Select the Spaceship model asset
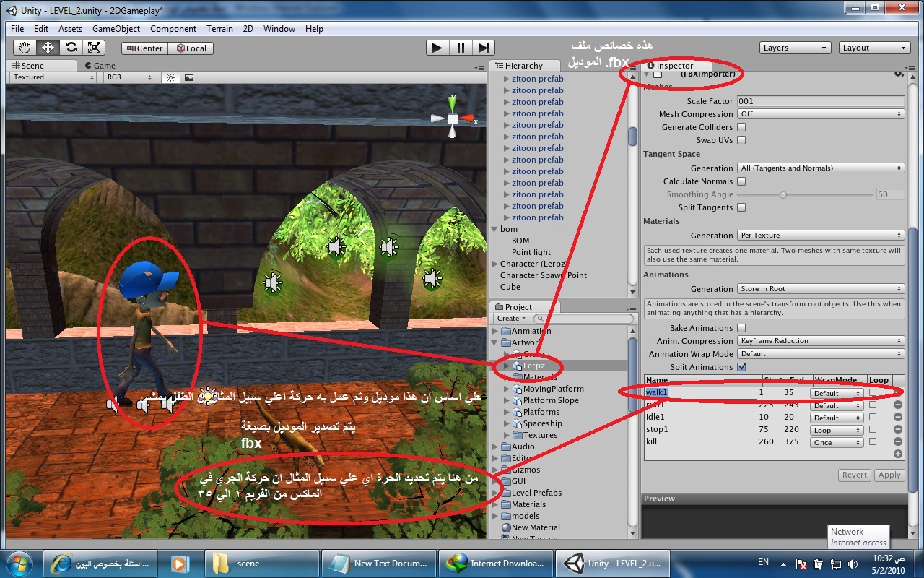This screenshot has height=578, width=924. 536,423
